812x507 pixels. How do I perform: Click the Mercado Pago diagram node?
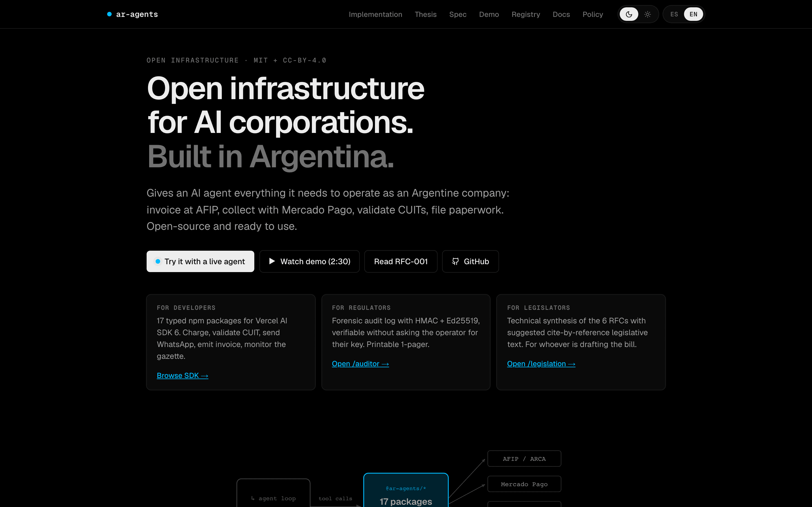coord(524,484)
